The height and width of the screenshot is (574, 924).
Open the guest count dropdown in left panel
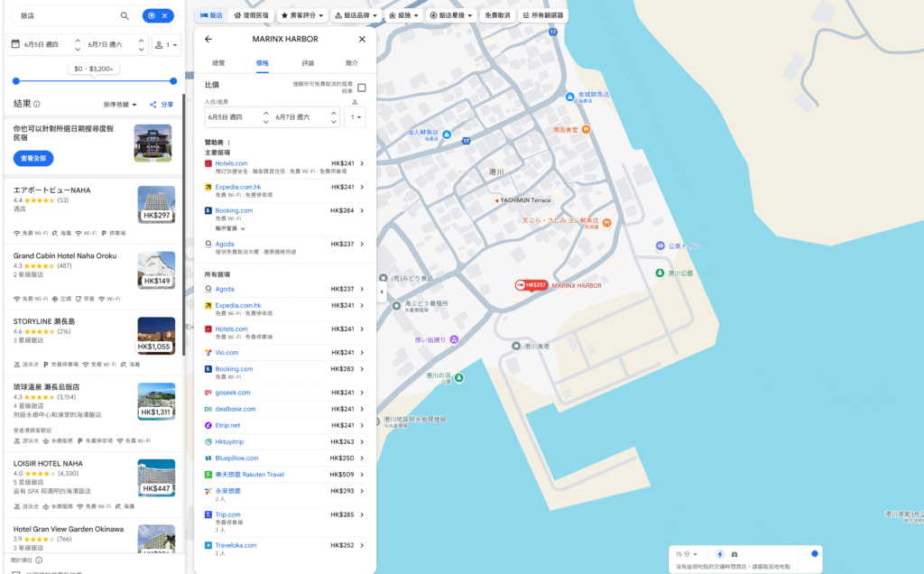tap(166, 45)
